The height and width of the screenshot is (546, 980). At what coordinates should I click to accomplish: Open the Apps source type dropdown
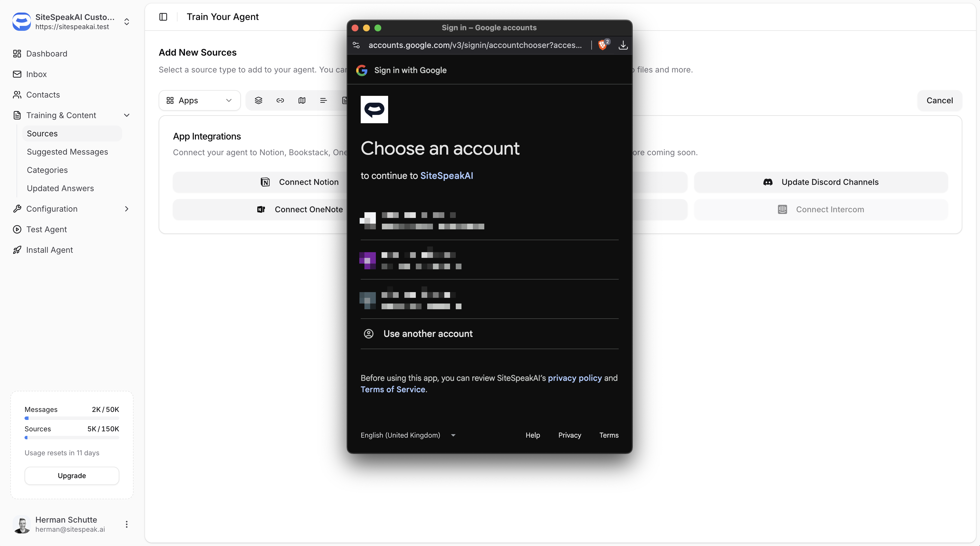click(x=199, y=100)
